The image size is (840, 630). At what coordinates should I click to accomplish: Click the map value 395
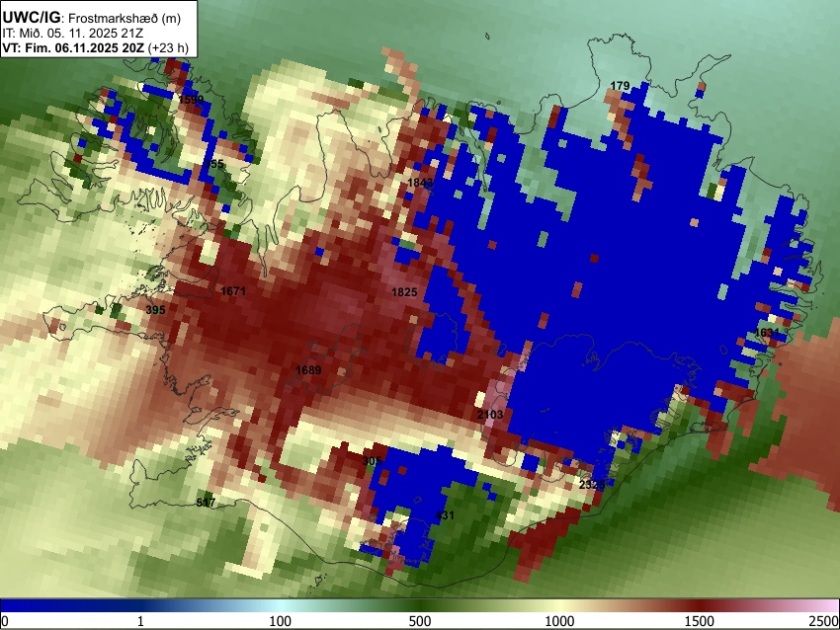pyautogui.click(x=155, y=310)
